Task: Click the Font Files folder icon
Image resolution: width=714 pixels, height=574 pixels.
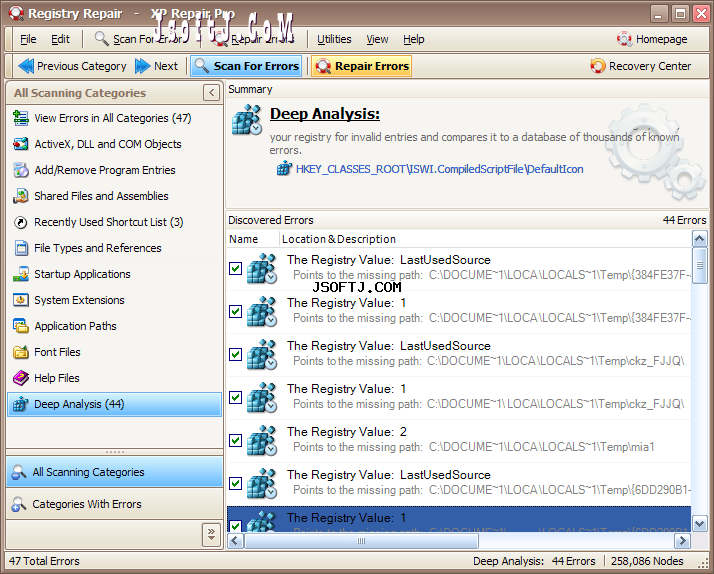Action: coord(20,352)
